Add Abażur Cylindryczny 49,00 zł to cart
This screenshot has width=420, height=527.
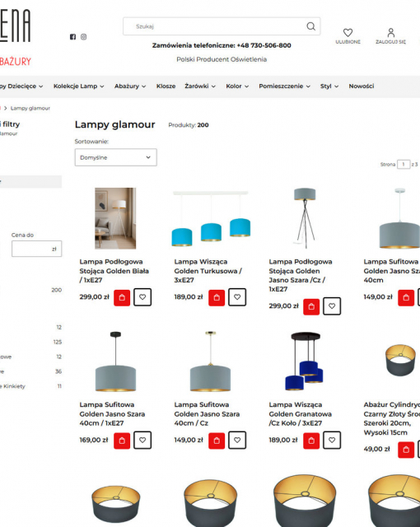[x=406, y=450]
